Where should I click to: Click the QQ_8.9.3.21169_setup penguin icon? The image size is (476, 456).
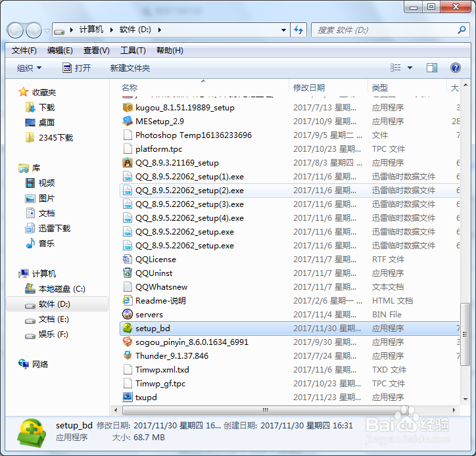(128, 162)
